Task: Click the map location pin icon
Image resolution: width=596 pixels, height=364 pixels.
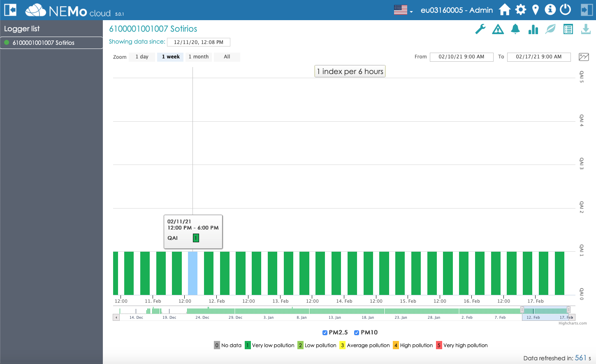Action: (x=535, y=9)
